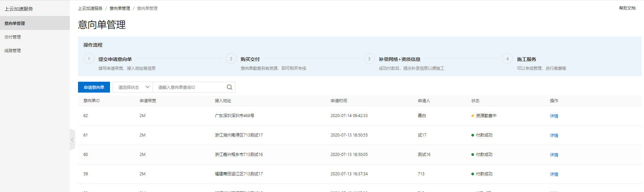644x192 pixels.
Task: Click the 2M bandwidth in row 62
Action: click(x=142, y=116)
